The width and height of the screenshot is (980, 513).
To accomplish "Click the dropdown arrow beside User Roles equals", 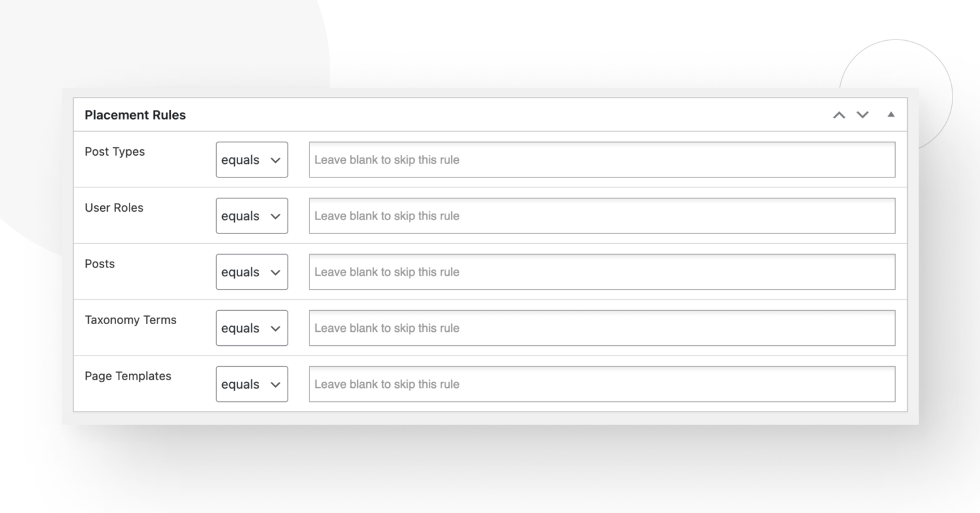I will [275, 216].
